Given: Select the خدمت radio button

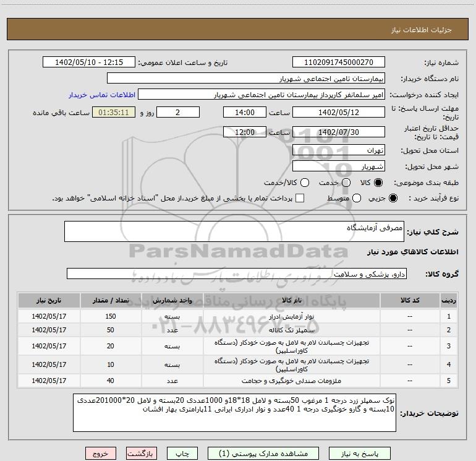Looking at the screenshot, I should [346, 183].
